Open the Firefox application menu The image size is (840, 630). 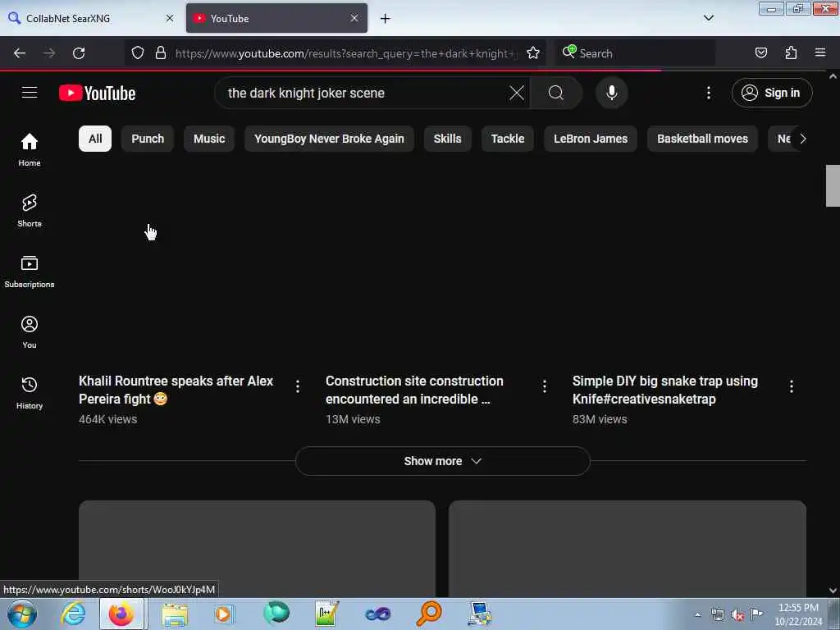[820, 52]
